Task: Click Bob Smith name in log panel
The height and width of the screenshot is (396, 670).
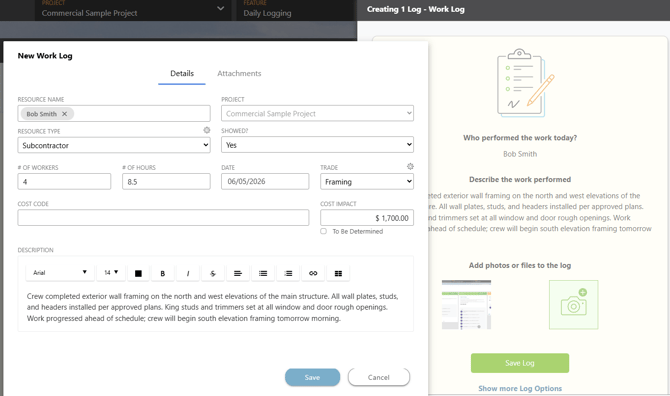Action: pyautogui.click(x=520, y=154)
